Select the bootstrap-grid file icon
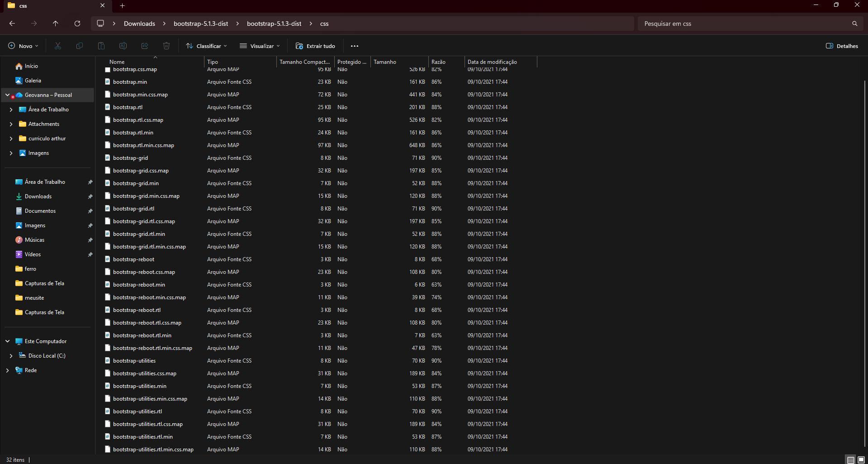This screenshot has height=464, width=868. [108, 158]
